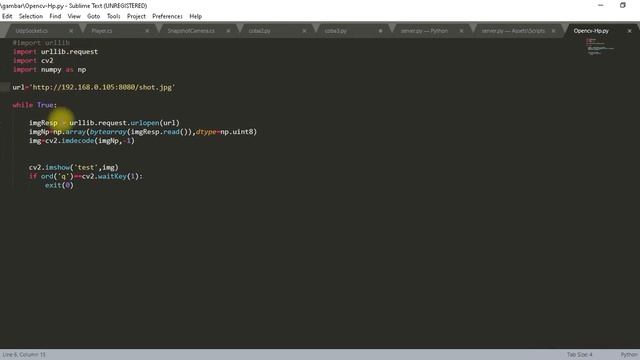640x360 pixels.
Task: Click the minimap code preview
Action: 600,46
